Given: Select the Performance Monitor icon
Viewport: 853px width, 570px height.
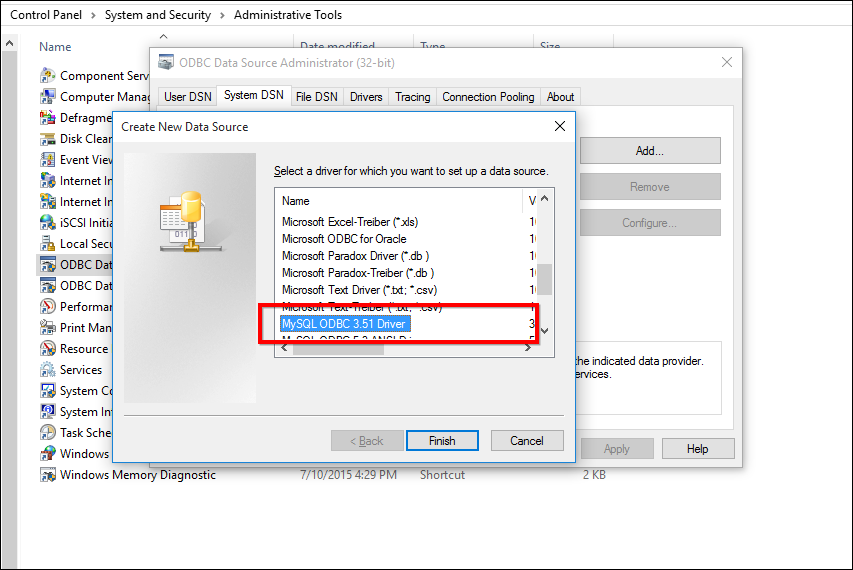Looking at the screenshot, I should tap(48, 307).
